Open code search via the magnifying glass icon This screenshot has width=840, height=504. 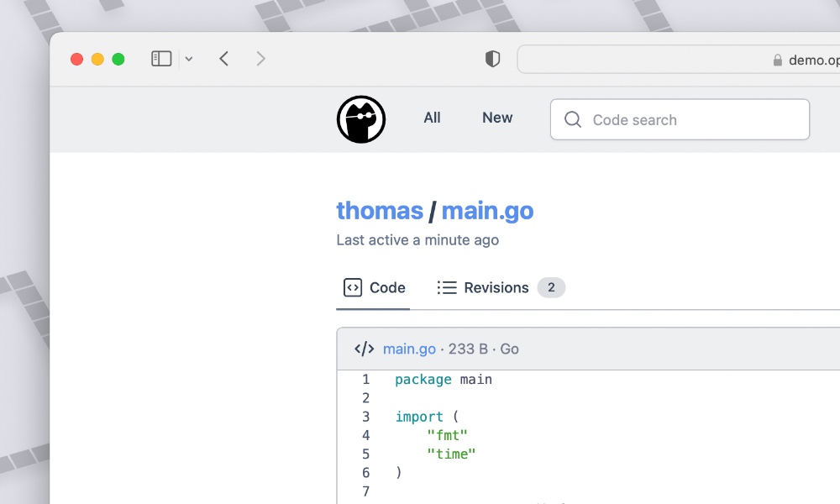tap(572, 119)
